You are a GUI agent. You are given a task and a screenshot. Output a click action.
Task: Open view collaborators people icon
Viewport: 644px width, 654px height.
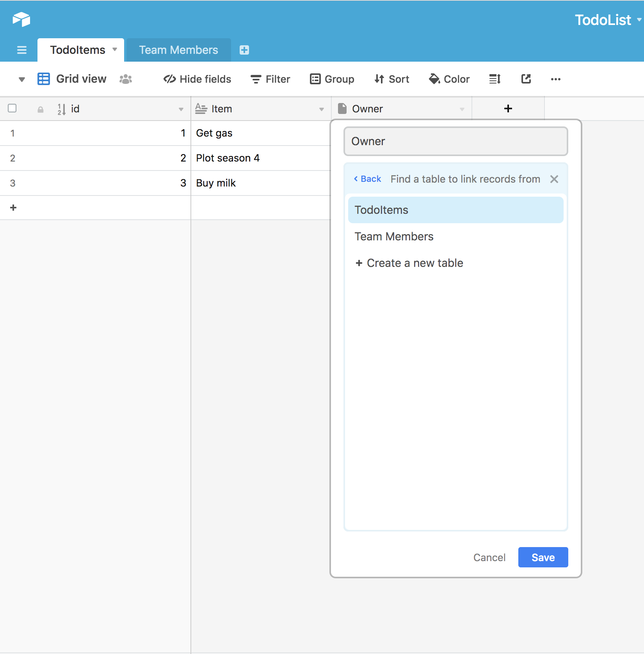(x=126, y=79)
